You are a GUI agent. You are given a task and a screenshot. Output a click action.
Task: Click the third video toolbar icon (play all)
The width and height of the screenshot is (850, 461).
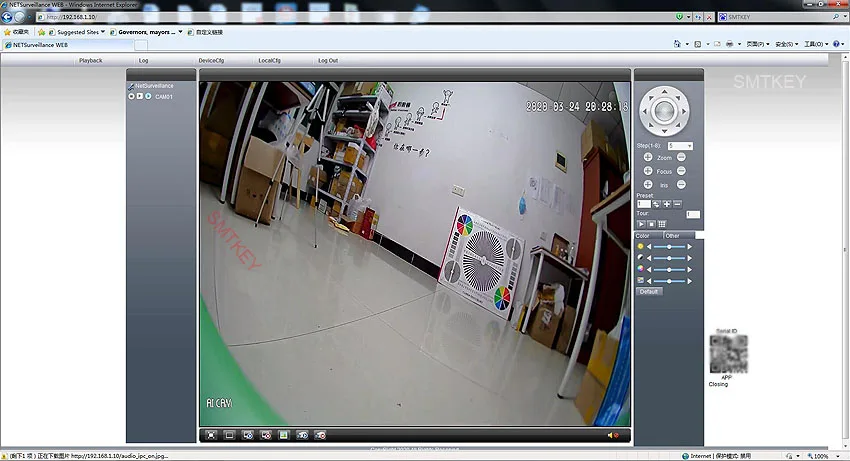click(248, 435)
